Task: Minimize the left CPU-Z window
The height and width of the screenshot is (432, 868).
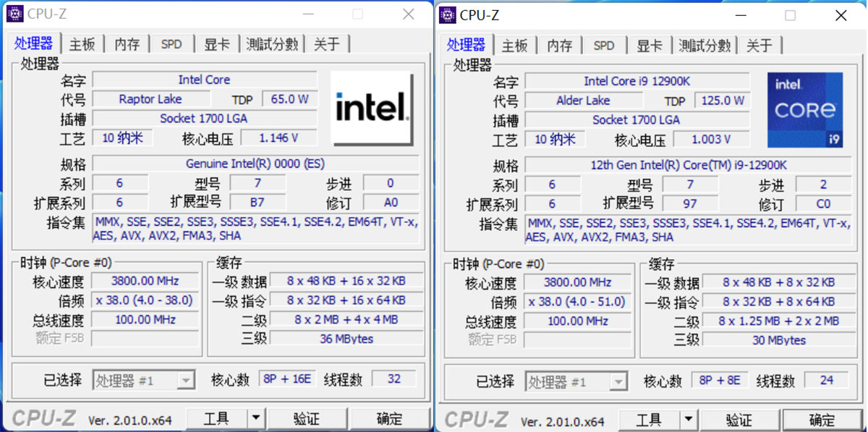Action: tap(308, 14)
